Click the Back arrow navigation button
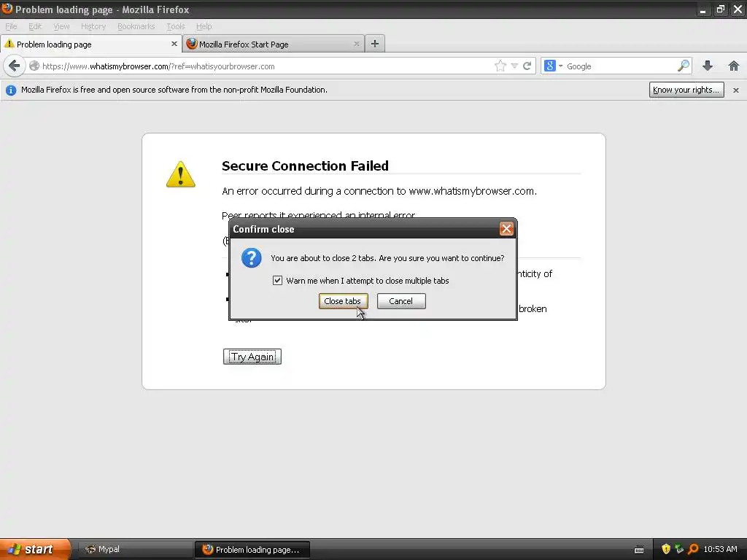This screenshot has height=560, width=747. [x=15, y=66]
